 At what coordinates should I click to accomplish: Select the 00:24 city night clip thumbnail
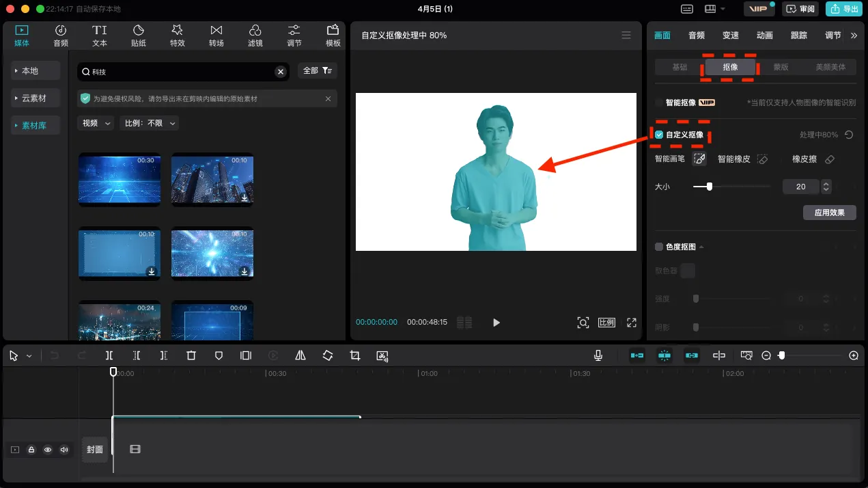click(x=120, y=321)
